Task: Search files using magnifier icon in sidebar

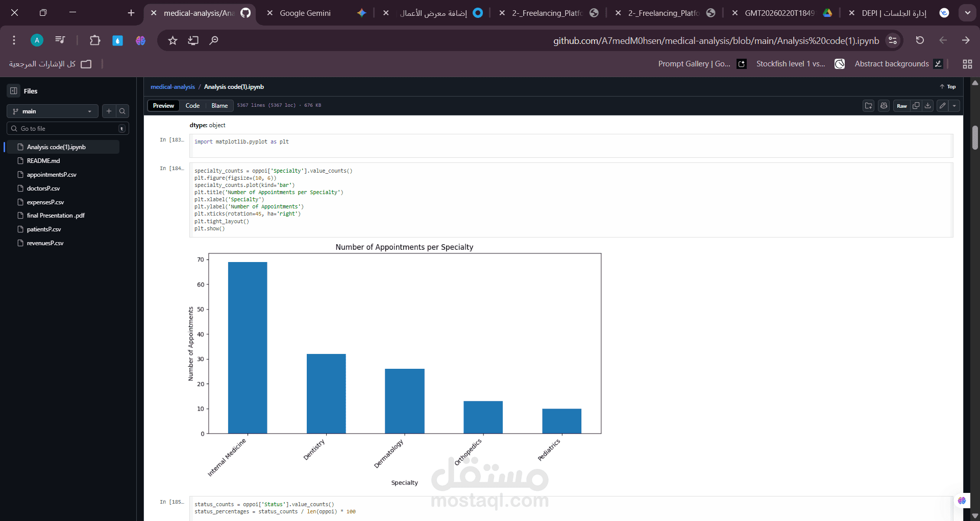Action: click(x=122, y=111)
